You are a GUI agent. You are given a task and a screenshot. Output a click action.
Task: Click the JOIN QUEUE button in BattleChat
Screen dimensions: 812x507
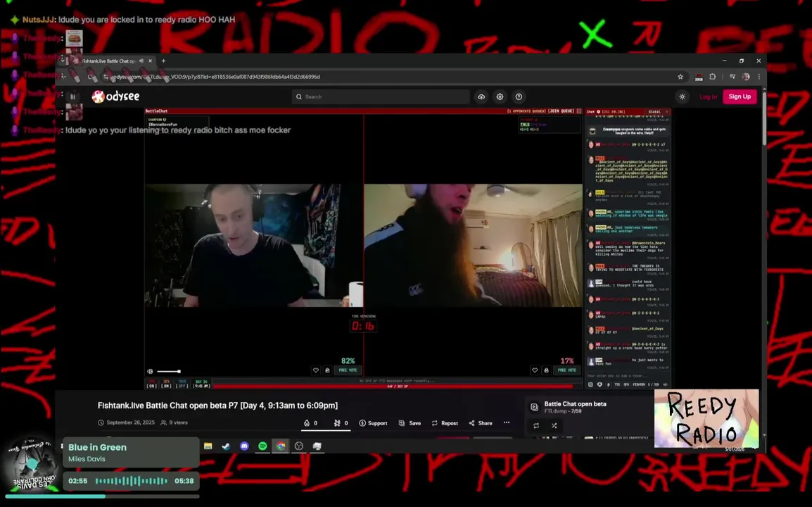[562, 111]
